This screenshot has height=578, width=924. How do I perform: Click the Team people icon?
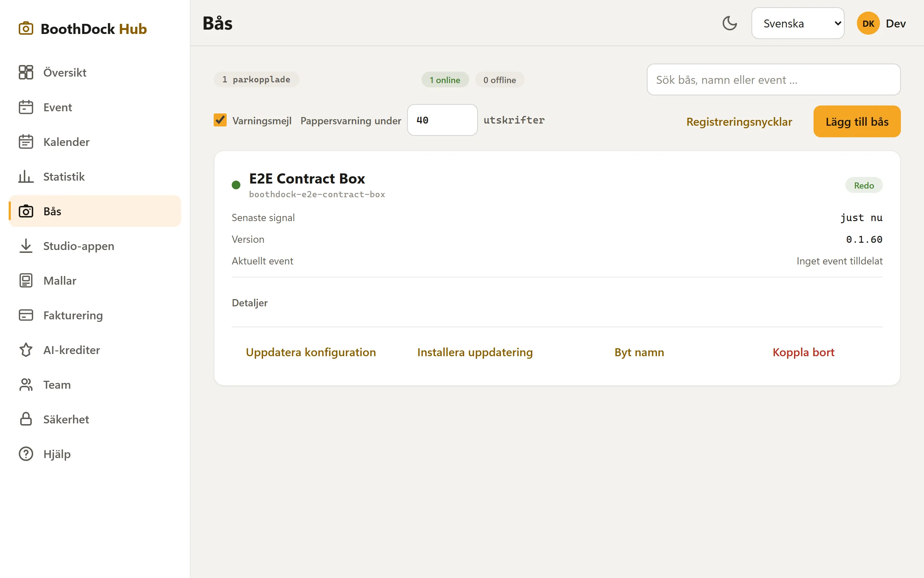pos(26,385)
